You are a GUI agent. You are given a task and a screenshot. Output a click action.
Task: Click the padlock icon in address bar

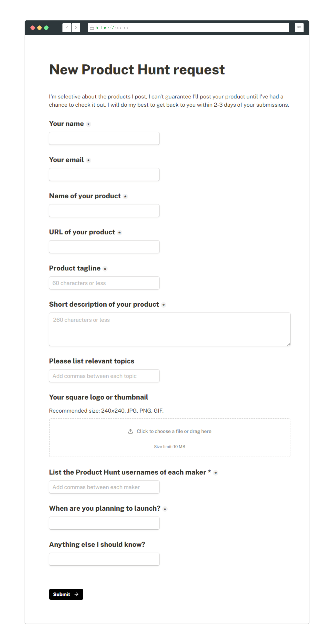click(92, 28)
